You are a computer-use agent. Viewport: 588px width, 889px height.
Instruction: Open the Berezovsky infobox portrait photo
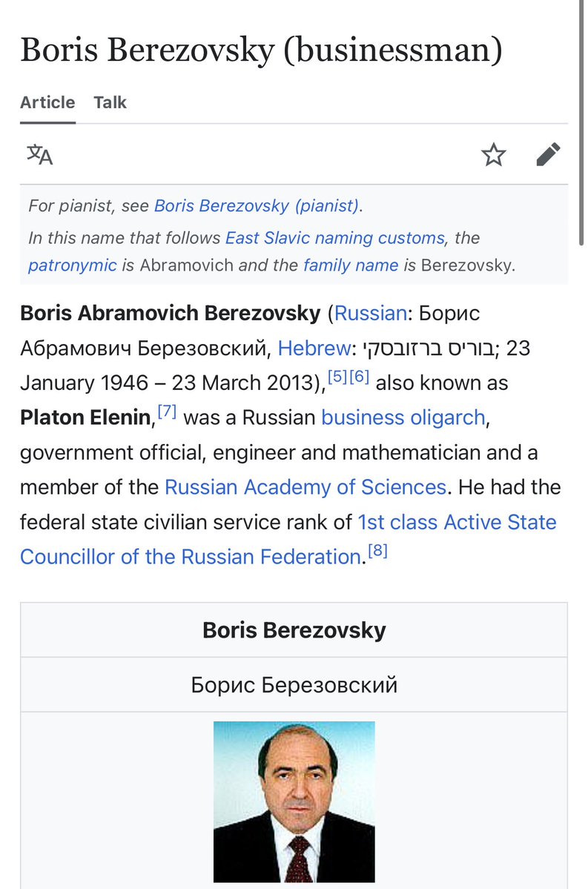(294, 802)
